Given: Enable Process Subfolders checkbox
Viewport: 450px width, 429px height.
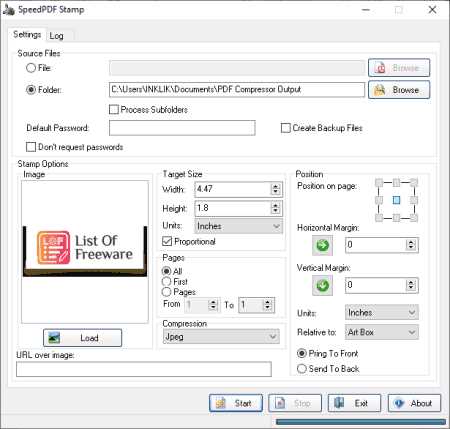Looking at the screenshot, I should 114,110.
